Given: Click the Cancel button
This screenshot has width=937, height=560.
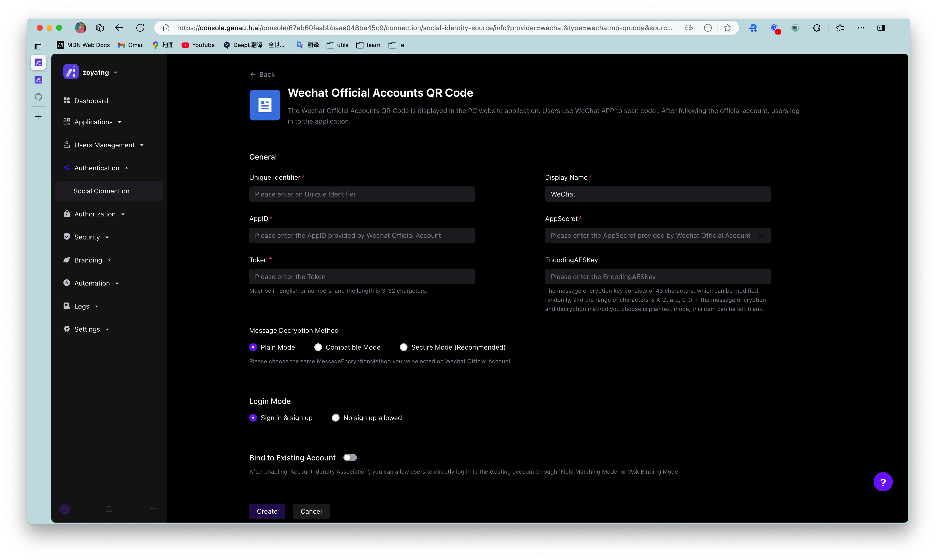Looking at the screenshot, I should click(x=311, y=511).
